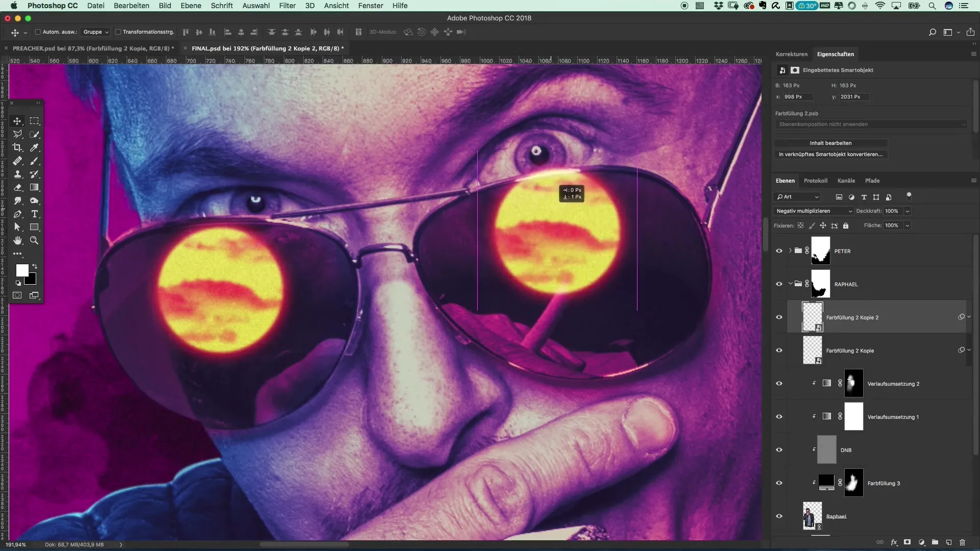Screen dimensions: 980x551
Task: Add a layer style with fx icon
Action: click(x=894, y=542)
